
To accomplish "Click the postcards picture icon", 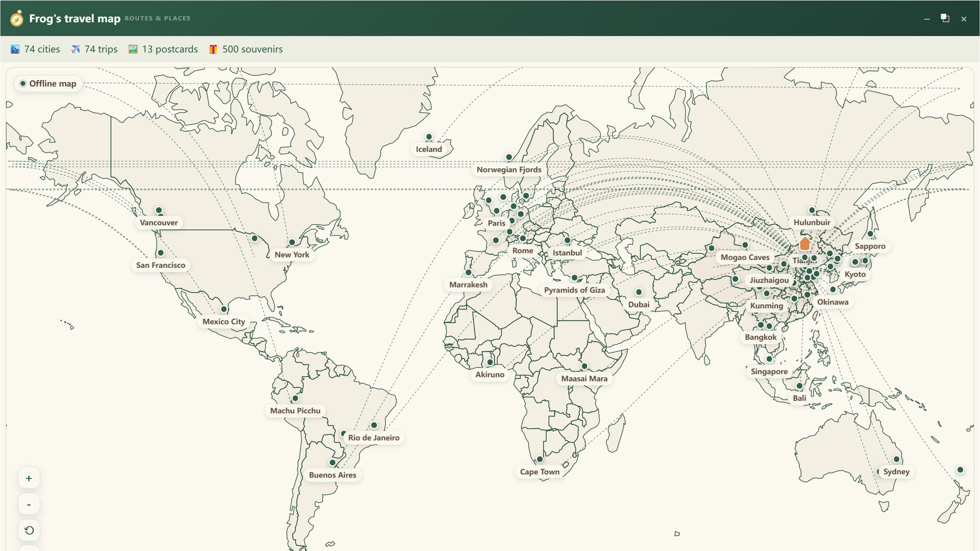I will [x=133, y=49].
